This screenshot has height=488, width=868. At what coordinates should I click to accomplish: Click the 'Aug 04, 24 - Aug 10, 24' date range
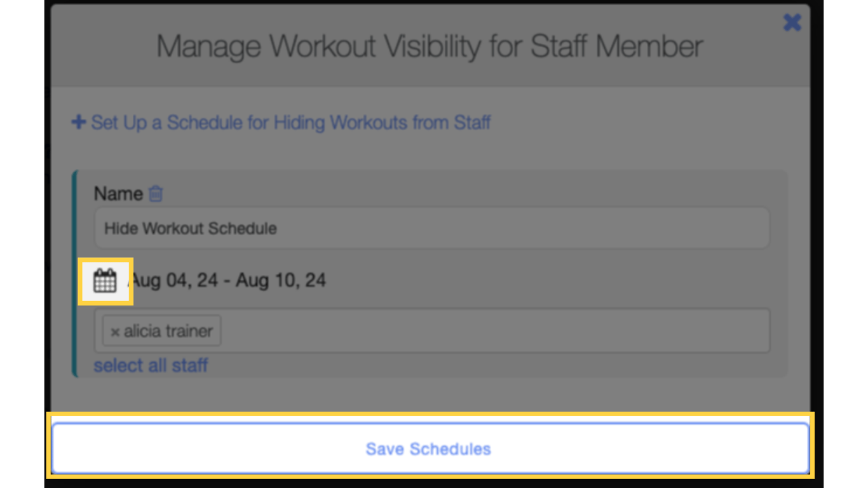(x=226, y=280)
